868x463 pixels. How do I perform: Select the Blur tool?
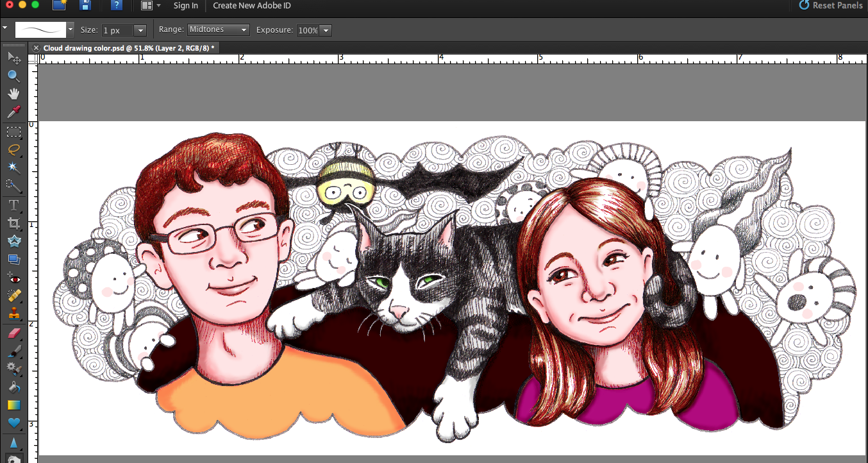click(x=13, y=442)
